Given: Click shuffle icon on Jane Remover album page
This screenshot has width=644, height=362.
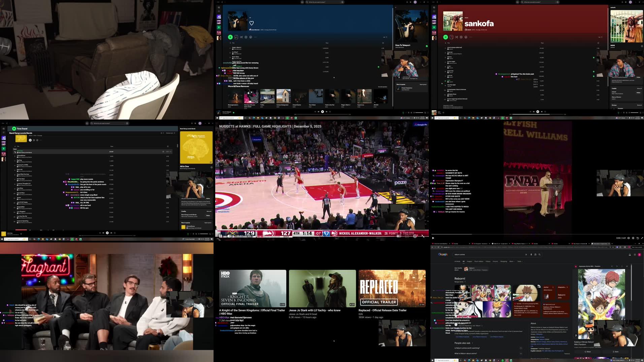Looking at the screenshot, I should 241,37.
